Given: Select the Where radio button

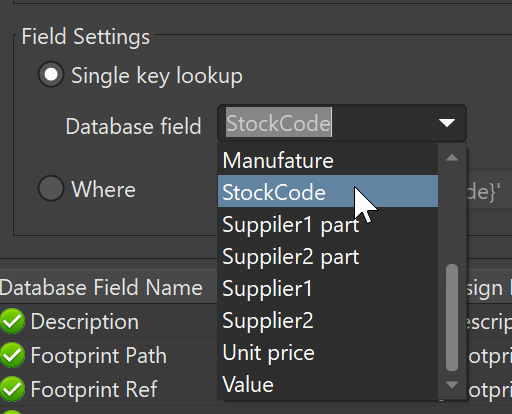Looking at the screenshot, I should tap(51, 188).
